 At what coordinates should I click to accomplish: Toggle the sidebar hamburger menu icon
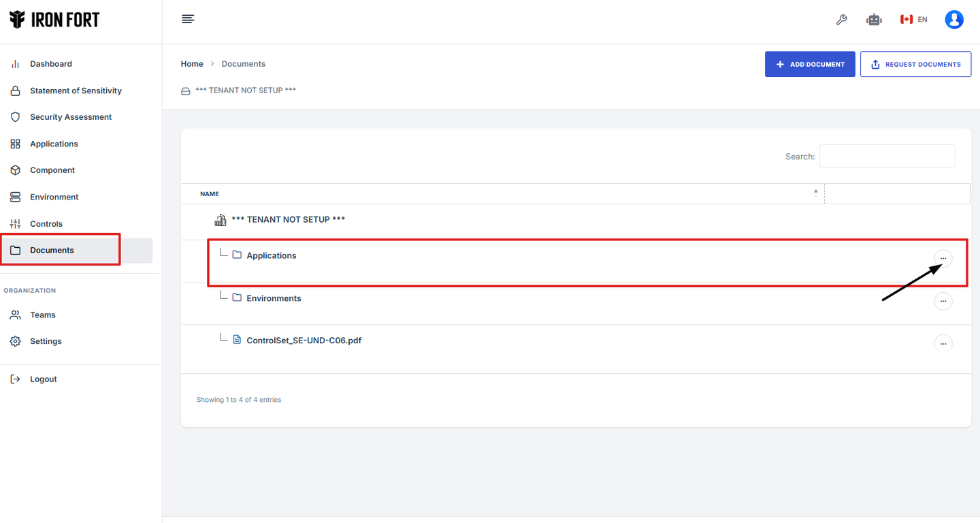189,19
